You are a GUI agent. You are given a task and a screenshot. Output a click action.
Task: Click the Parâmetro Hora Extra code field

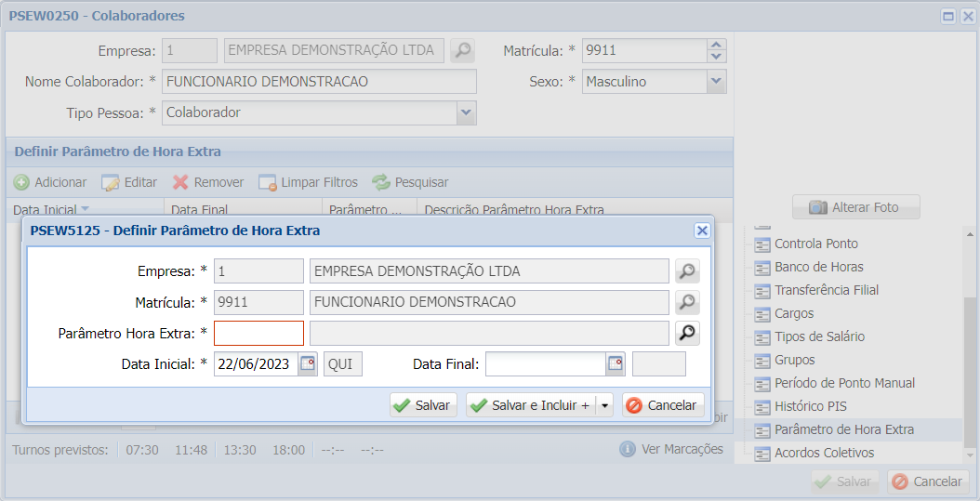tap(258, 333)
